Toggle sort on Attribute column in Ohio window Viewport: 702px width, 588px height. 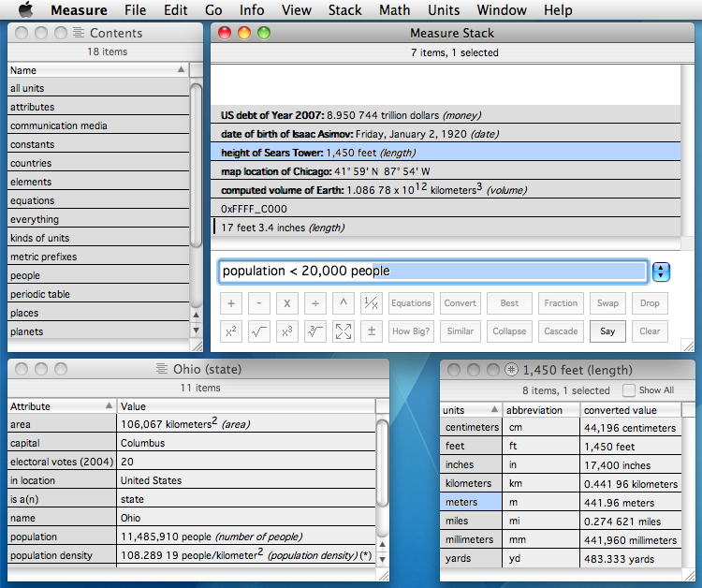(x=109, y=405)
